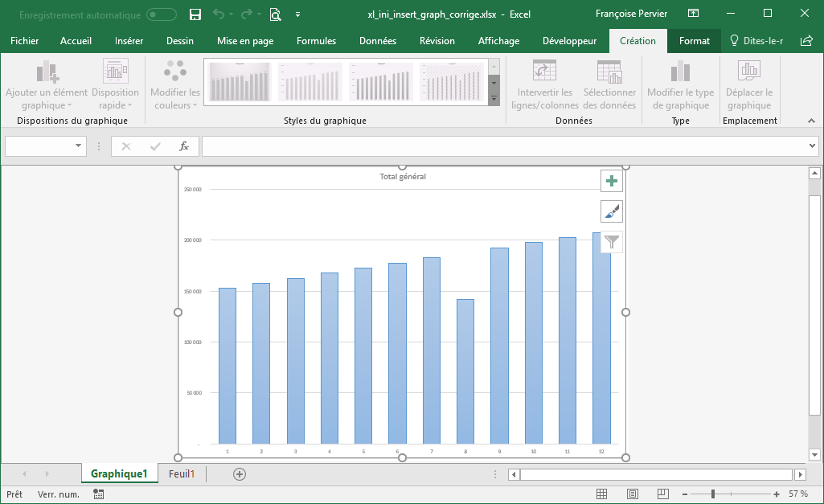824x504 pixels.
Task: Open chart styles paintbrush button
Action: coord(612,211)
